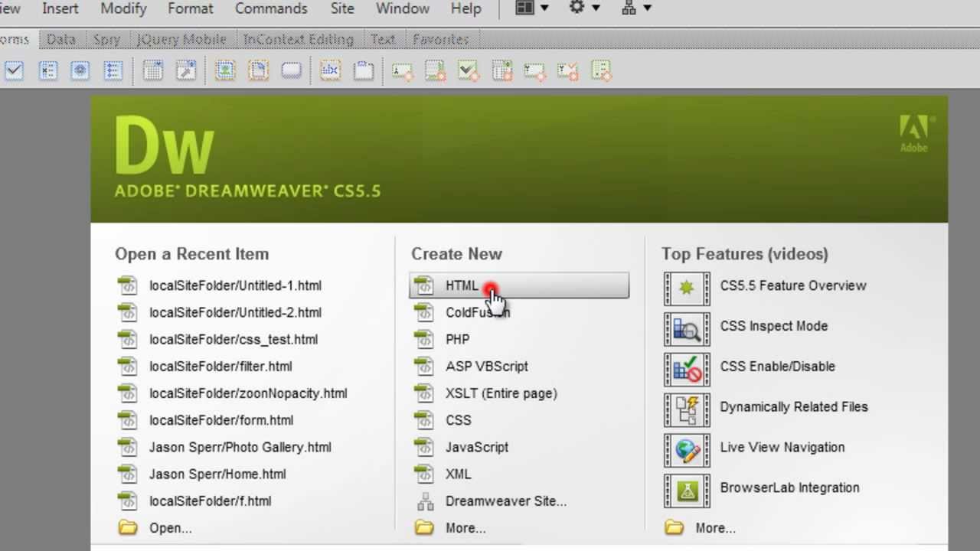This screenshot has height=551, width=980.
Task: Switch to the Favorites insert tab
Action: click(441, 39)
